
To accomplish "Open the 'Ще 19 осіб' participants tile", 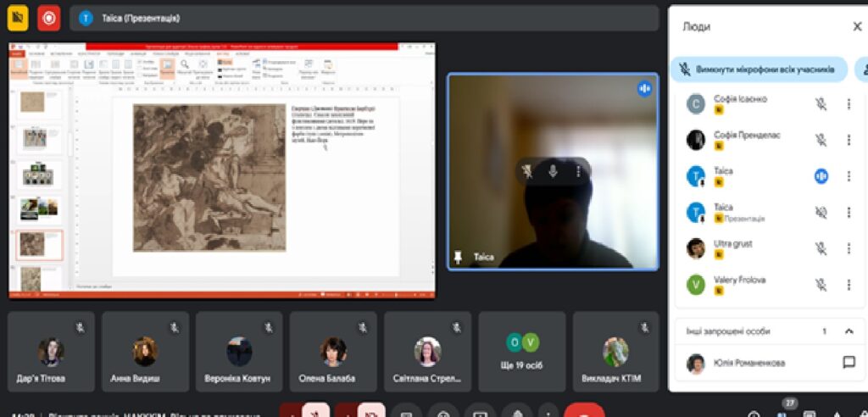I will point(522,352).
